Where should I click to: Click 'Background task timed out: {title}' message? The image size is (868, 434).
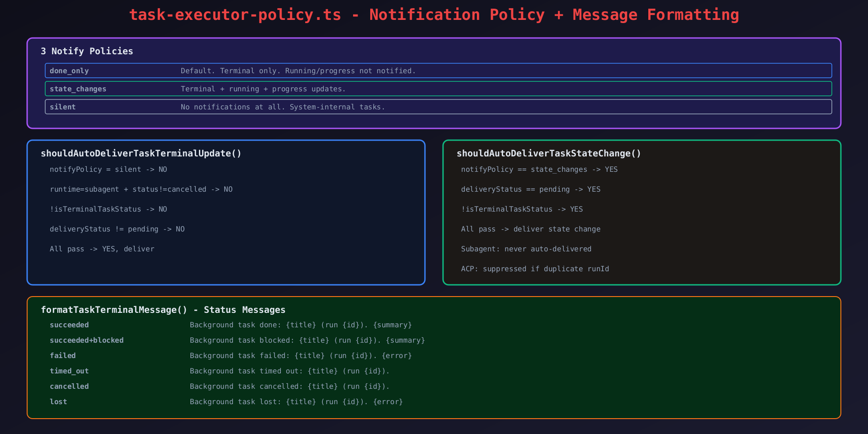290,371
